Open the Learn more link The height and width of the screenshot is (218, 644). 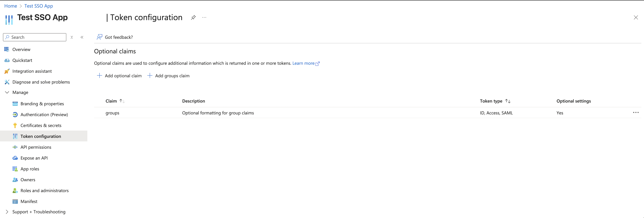pyautogui.click(x=306, y=63)
